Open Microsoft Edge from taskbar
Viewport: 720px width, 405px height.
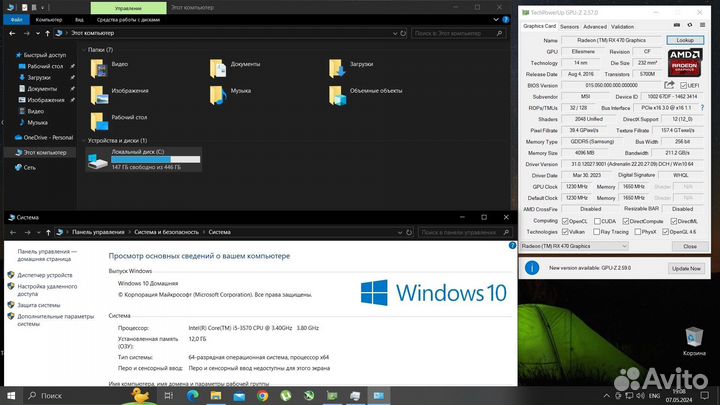pyautogui.click(x=192, y=395)
